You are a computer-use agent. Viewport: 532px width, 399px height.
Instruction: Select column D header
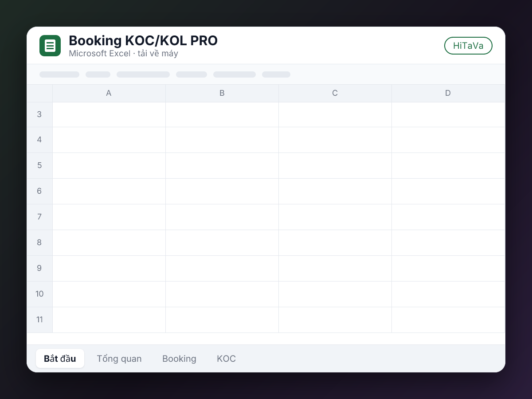[448, 93]
